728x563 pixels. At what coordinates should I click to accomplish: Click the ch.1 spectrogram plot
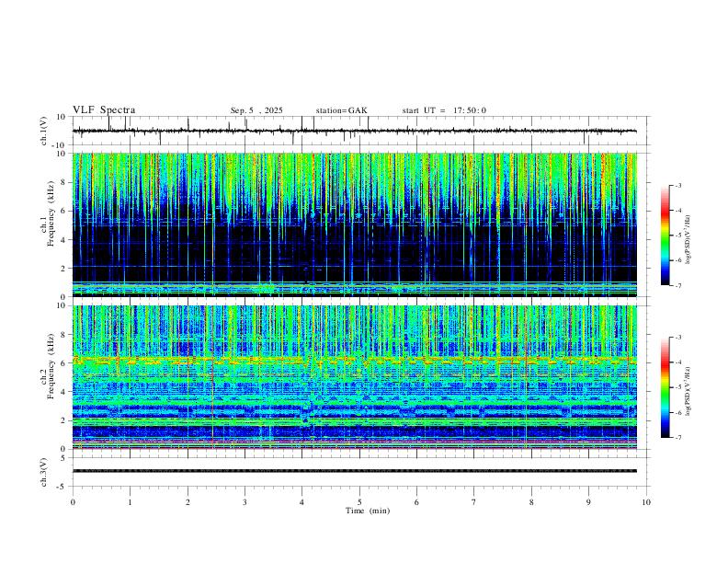[x=354, y=224]
